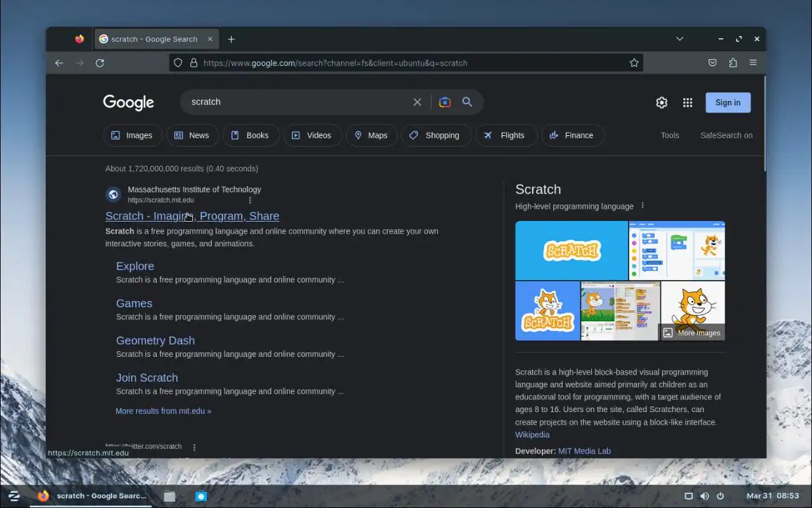Switch to the Books filter
This screenshot has width=812, height=508.
(251, 135)
